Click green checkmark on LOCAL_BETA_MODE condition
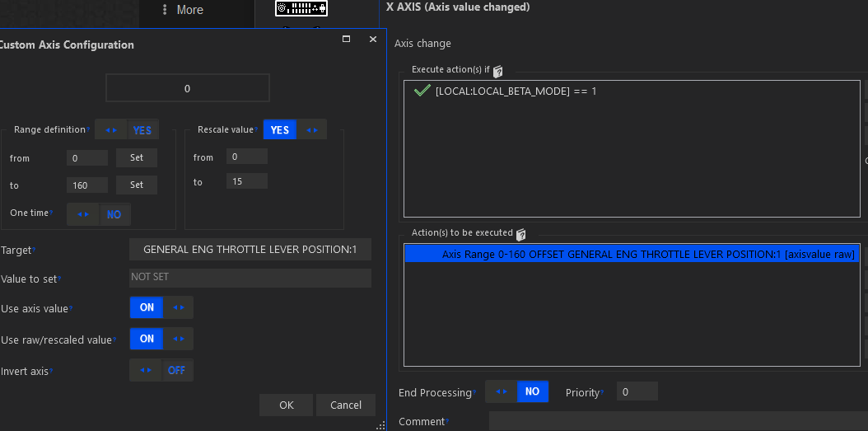868x431 pixels. click(422, 91)
